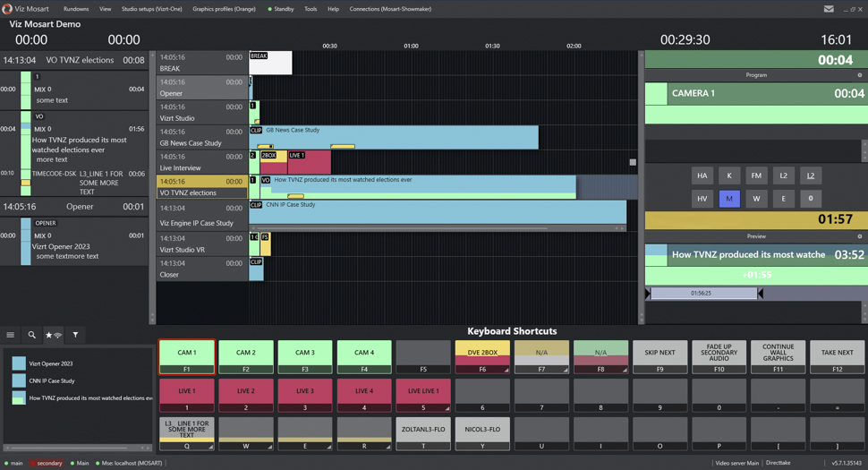Open the Program panel settings gear
868x470 pixels.
pyautogui.click(x=860, y=75)
